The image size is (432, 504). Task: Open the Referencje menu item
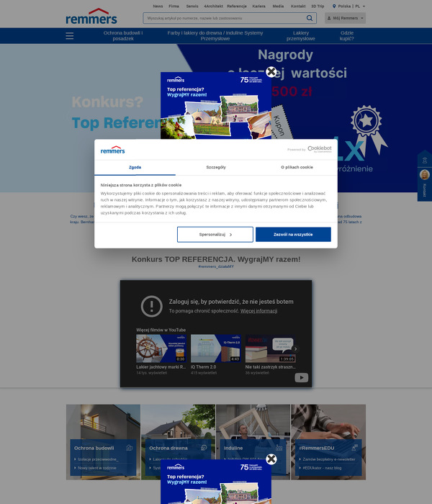237,6
